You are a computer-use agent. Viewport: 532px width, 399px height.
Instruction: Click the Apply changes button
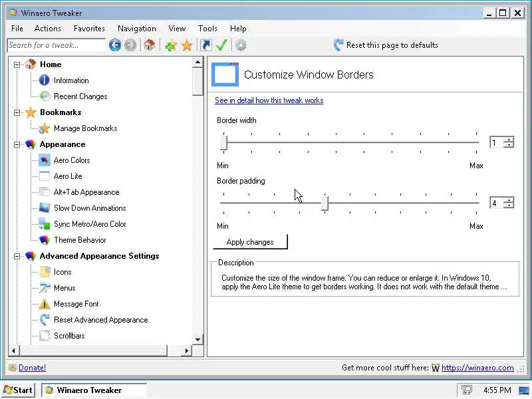[250, 242]
